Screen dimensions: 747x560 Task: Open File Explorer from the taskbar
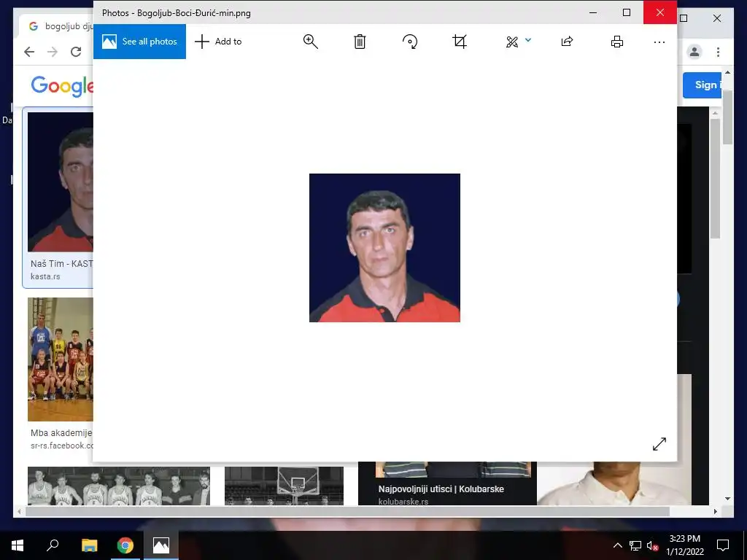89,545
